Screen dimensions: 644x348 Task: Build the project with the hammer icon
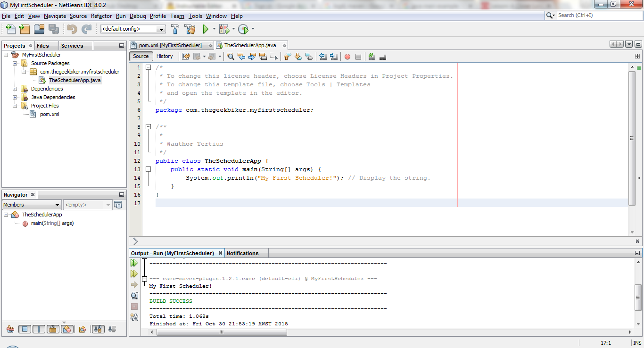tap(175, 29)
